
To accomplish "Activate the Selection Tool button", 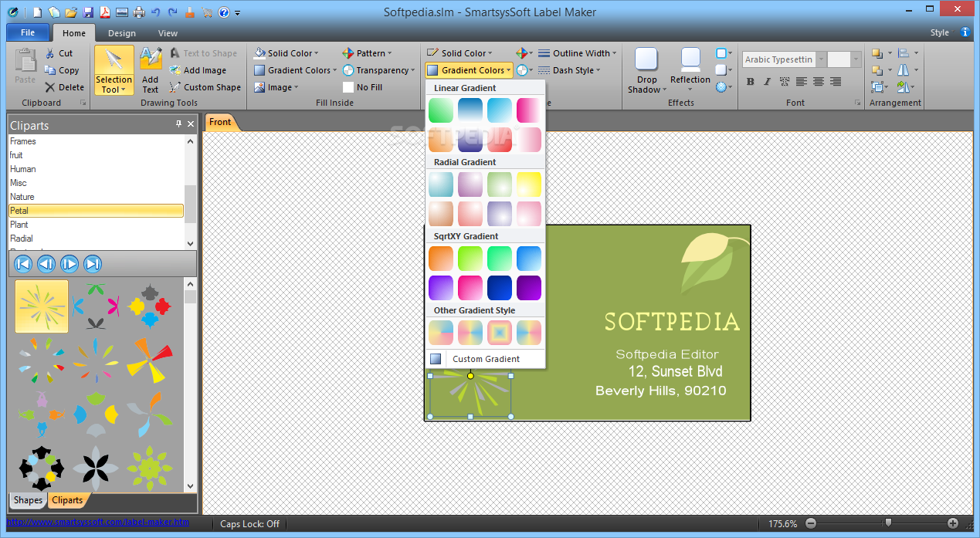I will click(x=114, y=70).
